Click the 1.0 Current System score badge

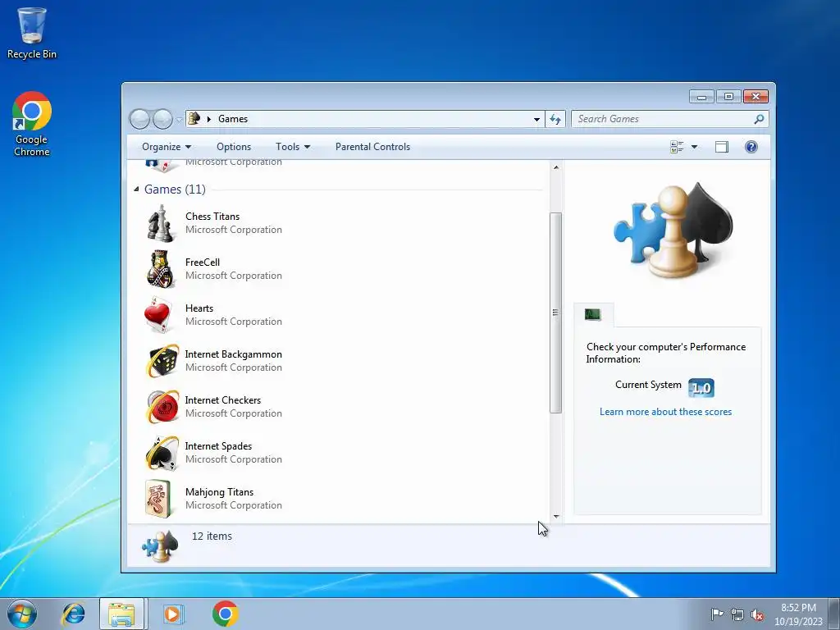[x=701, y=387]
